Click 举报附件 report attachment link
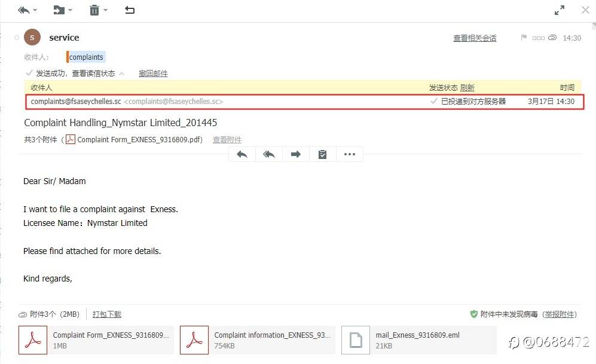596x364 pixels. click(559, 314)
